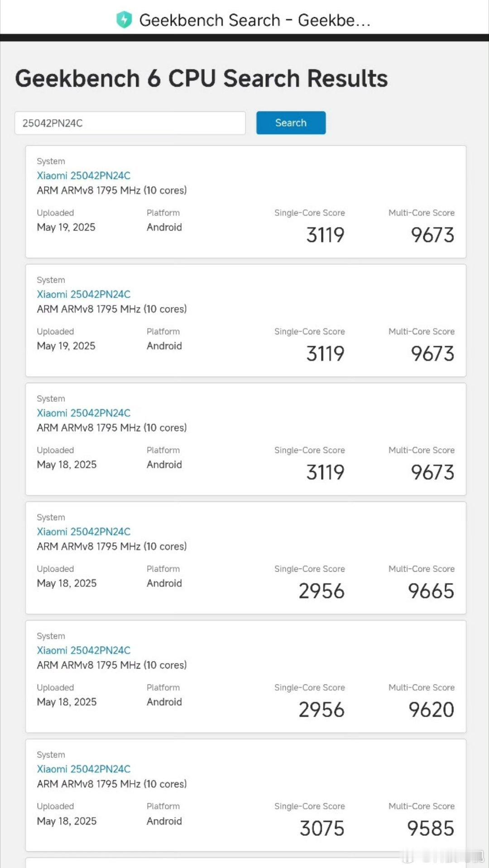Open the Xiaomi 25042PN24C link with multi-core 9665

(x=84, y=531)
